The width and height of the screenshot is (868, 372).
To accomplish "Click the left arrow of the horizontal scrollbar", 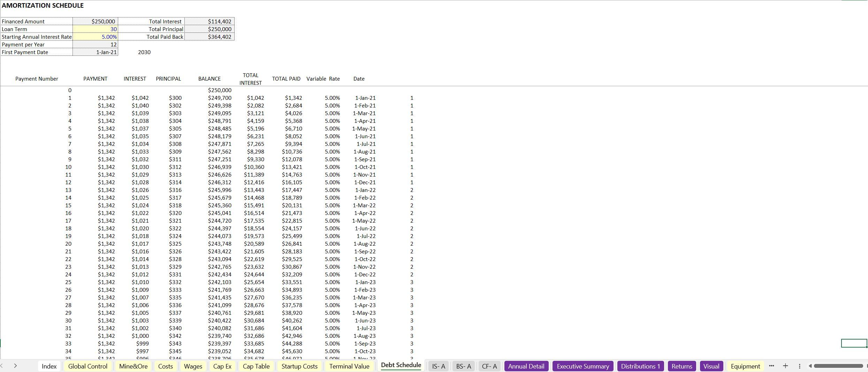I will [811, 366].
